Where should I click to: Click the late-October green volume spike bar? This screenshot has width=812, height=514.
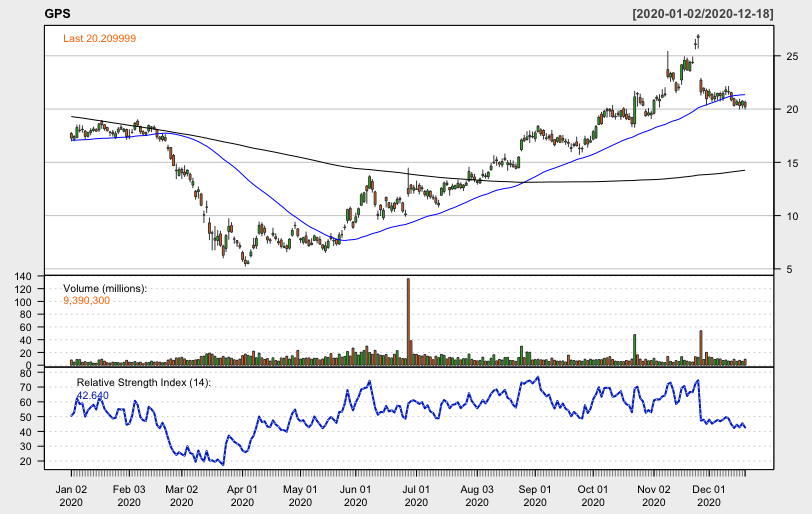pyautogui.click(x=634, y=350)
